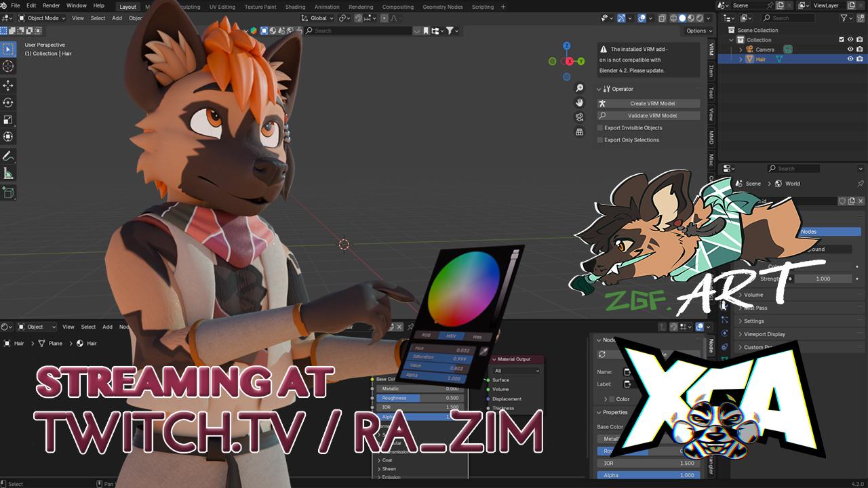Viewport: 868px width, 488px height.
Task: Select solid viewport shading icon
Action: click(x=682, y=18)
